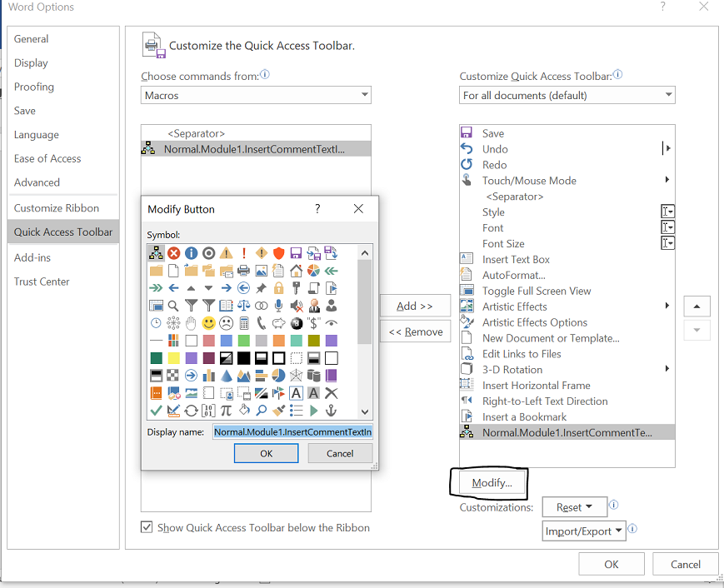
Task: Toggle Show Quick Access Toolbar below Ribbon
Action: tap(147, 527)
